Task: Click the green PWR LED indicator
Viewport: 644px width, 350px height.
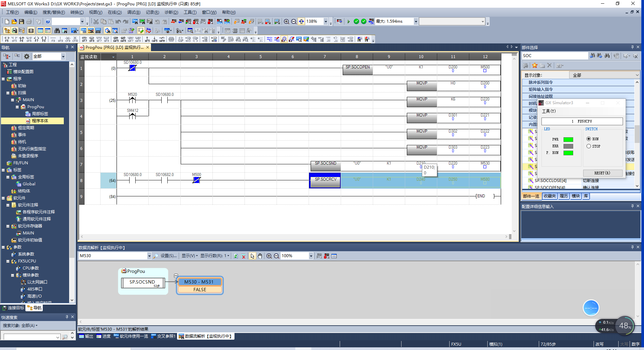Action: 568,139
